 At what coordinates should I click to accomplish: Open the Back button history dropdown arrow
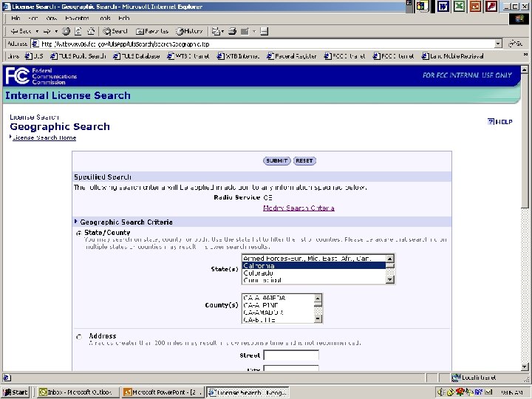[x=38, y=31]
